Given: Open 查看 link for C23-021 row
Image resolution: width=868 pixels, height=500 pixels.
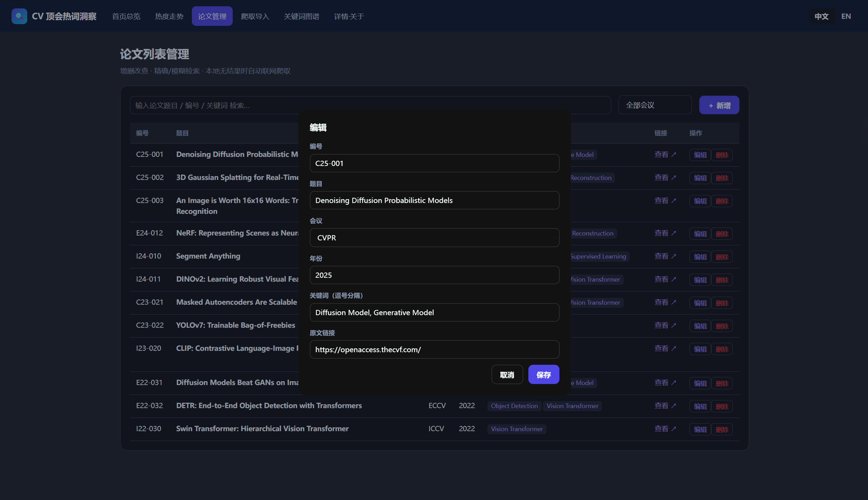Looking at the screenshot, I should [x=665, y=302].
